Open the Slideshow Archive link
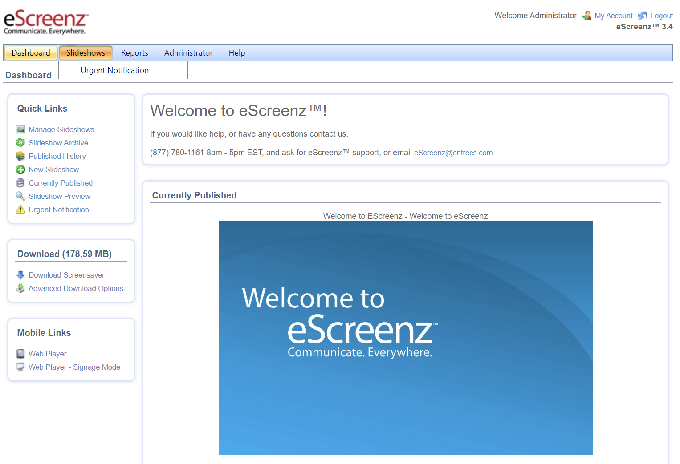Image resolution: width=680 pixels, height=464 pixels. (x=59, y=142)
